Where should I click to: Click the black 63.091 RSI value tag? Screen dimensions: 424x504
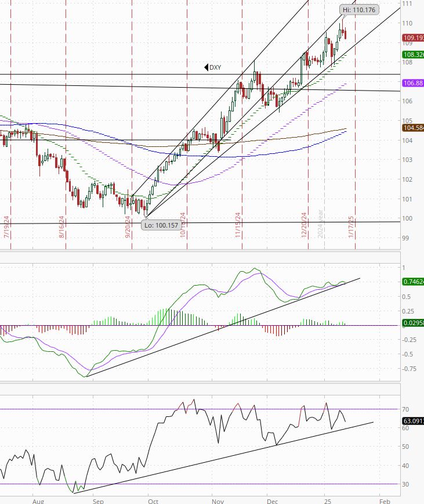(x=413, y=421)
